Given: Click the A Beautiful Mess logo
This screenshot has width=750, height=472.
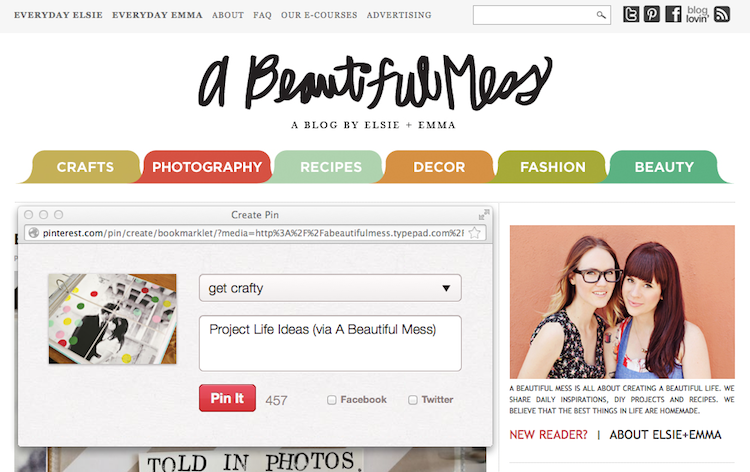Looking at the screenshot, I should [375, 81].
